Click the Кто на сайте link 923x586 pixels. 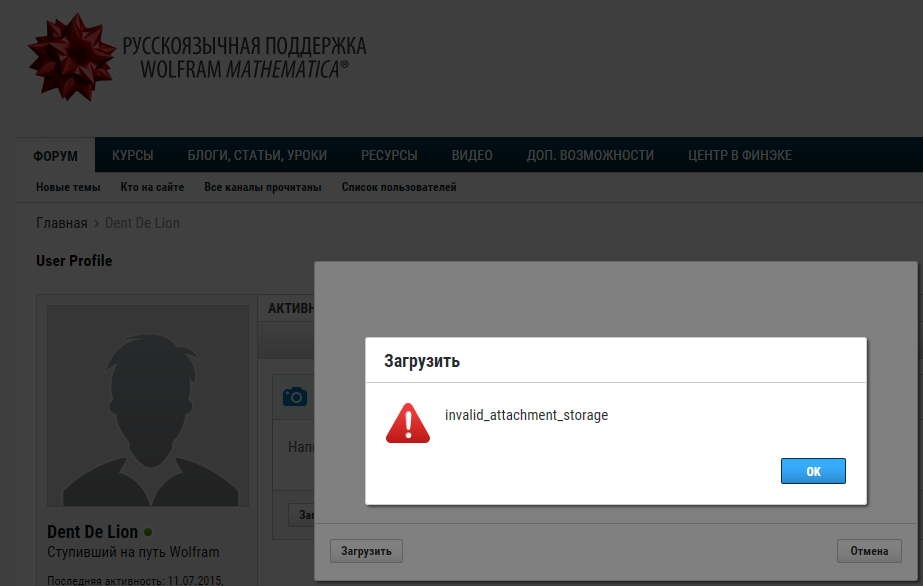pyautogui.click(x=152, y=187)
